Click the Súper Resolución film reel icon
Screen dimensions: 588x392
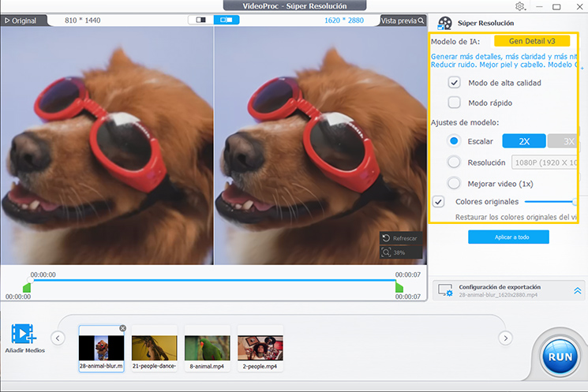tap(445, 23)
